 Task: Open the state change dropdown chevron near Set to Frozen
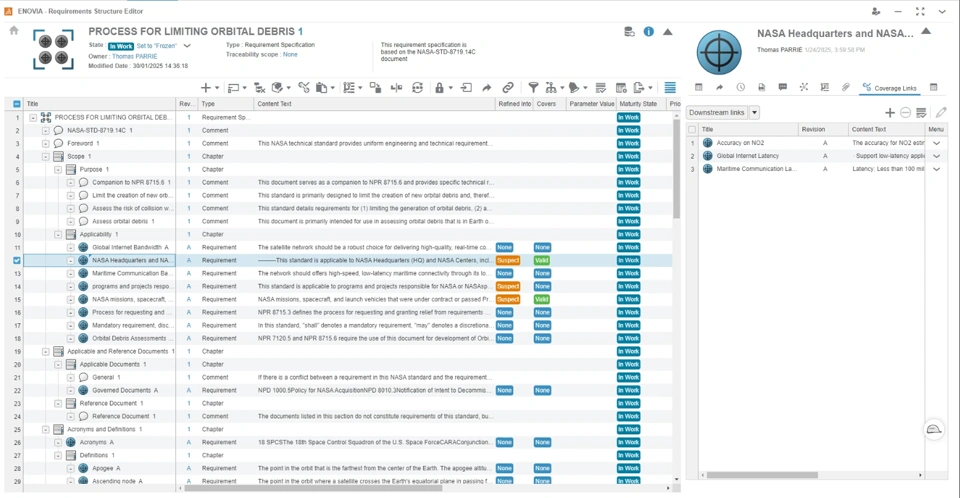tap(187, 46)
